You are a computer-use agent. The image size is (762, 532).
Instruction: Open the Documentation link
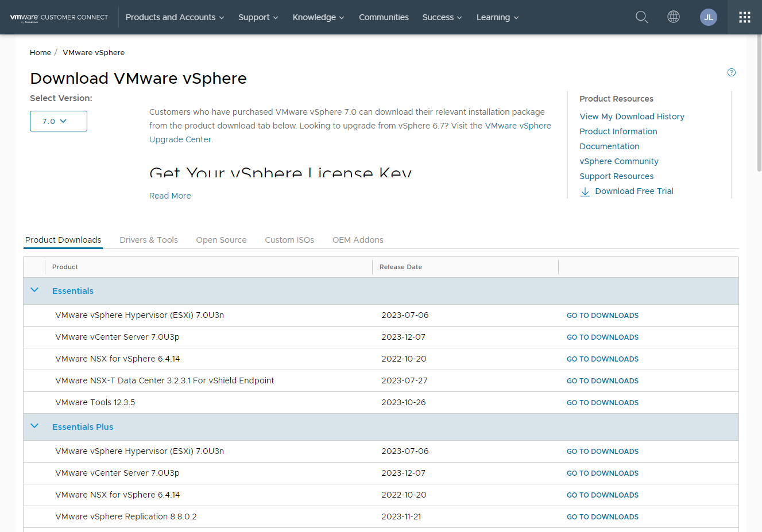tap(609, 146)
